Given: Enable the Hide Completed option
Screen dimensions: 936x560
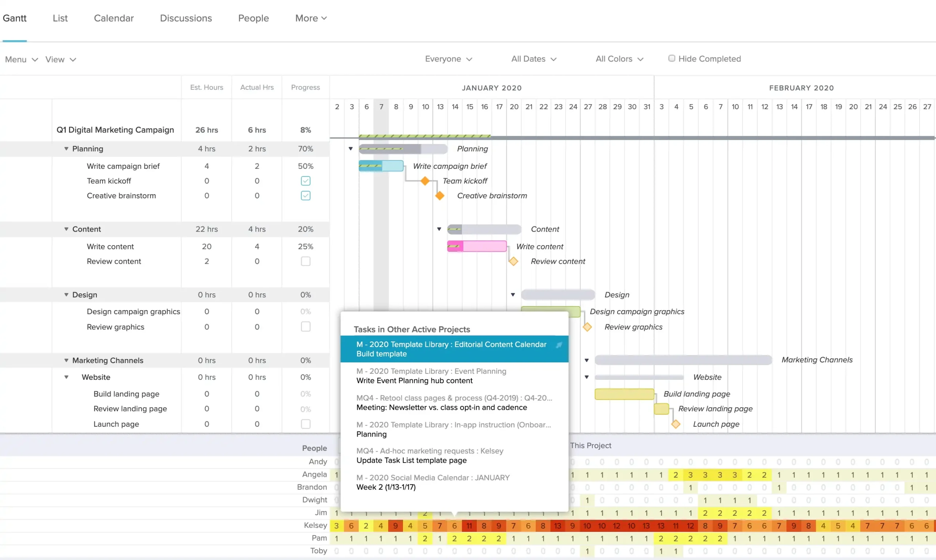Looking at the screenshot, I should [672, 58].
